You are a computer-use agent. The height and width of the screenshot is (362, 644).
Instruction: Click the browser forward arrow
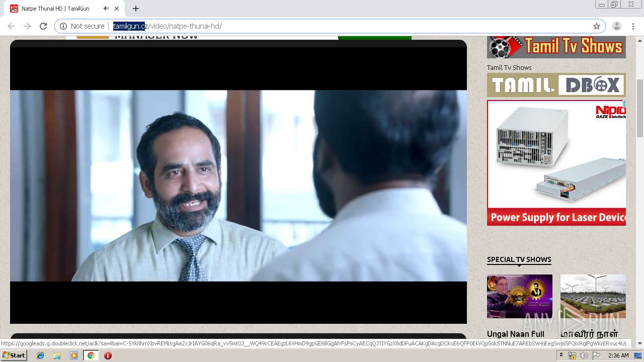coord(27,26)
